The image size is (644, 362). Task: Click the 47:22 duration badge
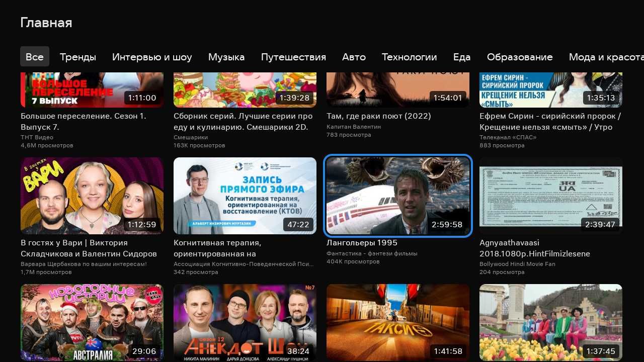298,224
